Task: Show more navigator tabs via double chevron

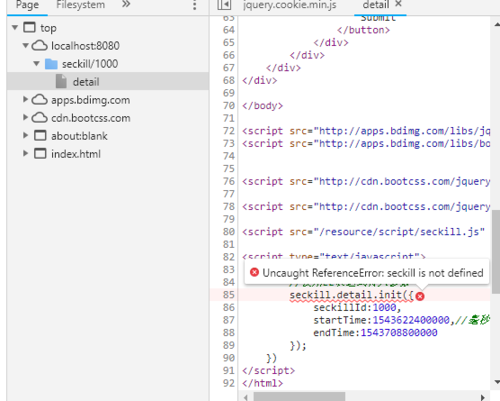Action: pos(126,4)
